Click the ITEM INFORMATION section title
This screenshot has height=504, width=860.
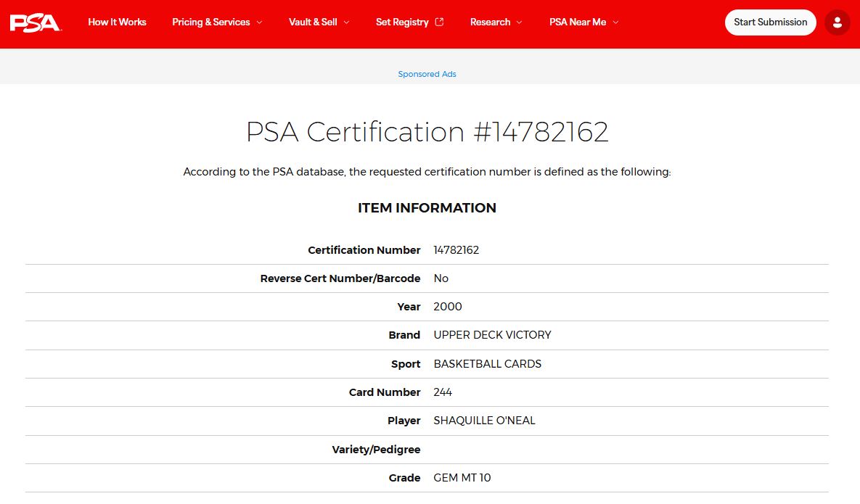tap(427, 208)
